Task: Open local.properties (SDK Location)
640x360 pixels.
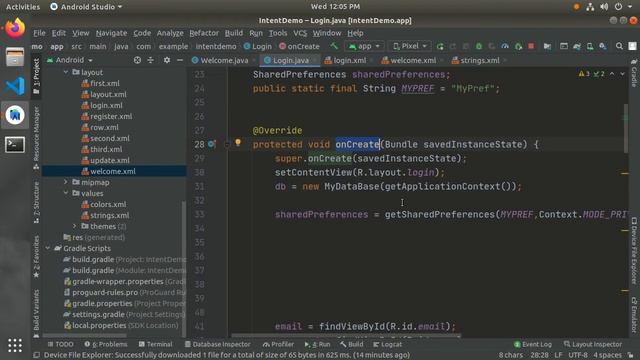Action: pos(99,325)
